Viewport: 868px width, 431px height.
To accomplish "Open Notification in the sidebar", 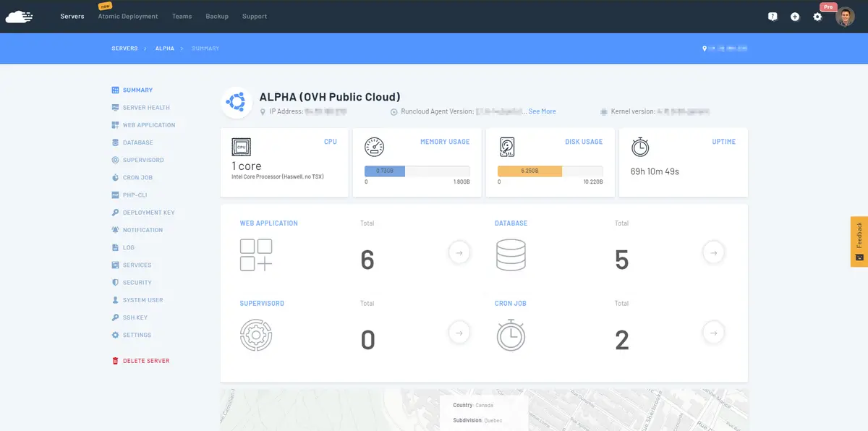I will pos(137,230).
